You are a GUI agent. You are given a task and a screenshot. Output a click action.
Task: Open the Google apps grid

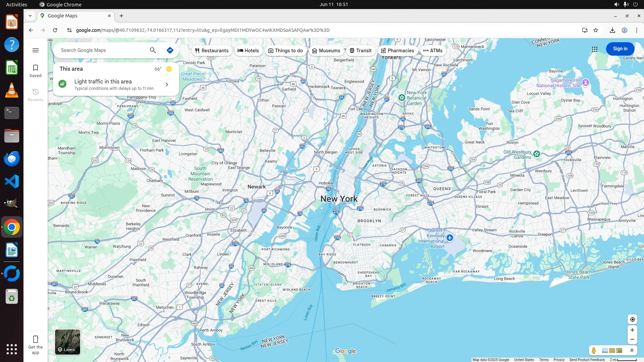(595, 49)
